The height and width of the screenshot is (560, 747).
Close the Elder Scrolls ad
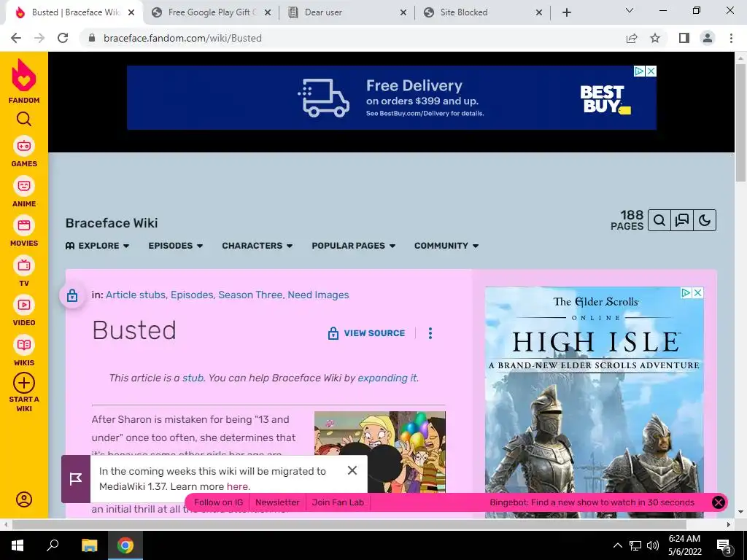click(698, 292)
